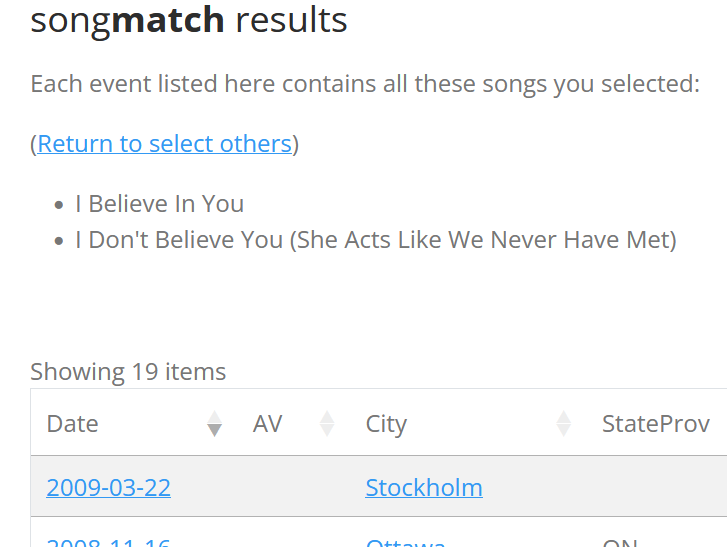Screen dimensions: 727x547
Task: Click the ON StateProv cell in Ottawa row
Action: pos(620,543)
